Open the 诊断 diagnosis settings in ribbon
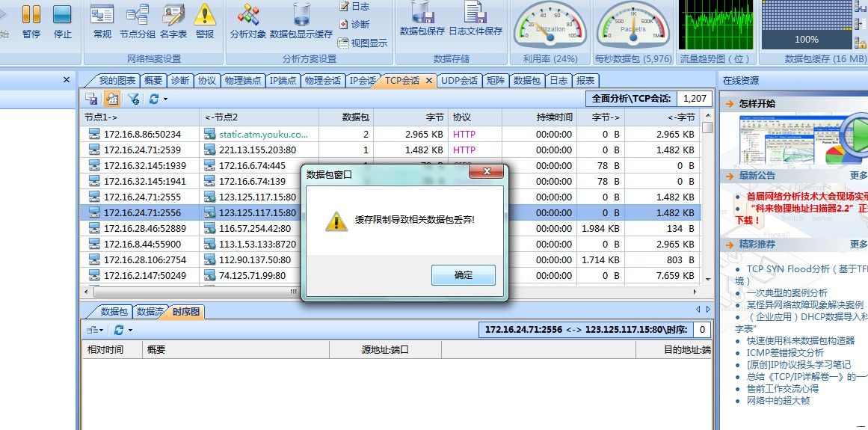 354,25
